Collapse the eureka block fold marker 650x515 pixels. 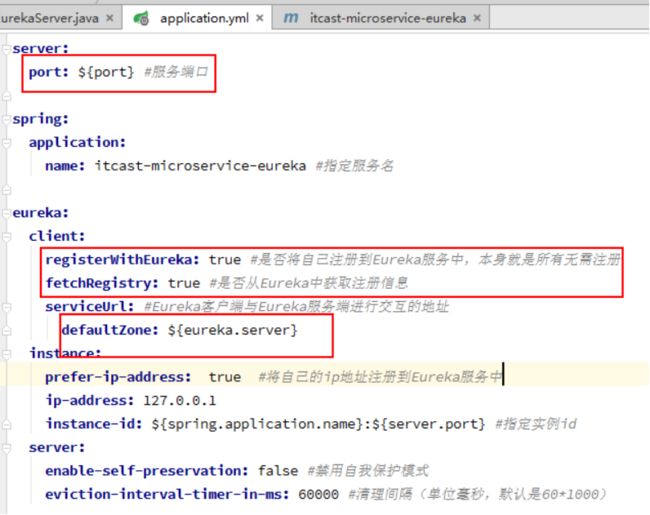point(6,213)
